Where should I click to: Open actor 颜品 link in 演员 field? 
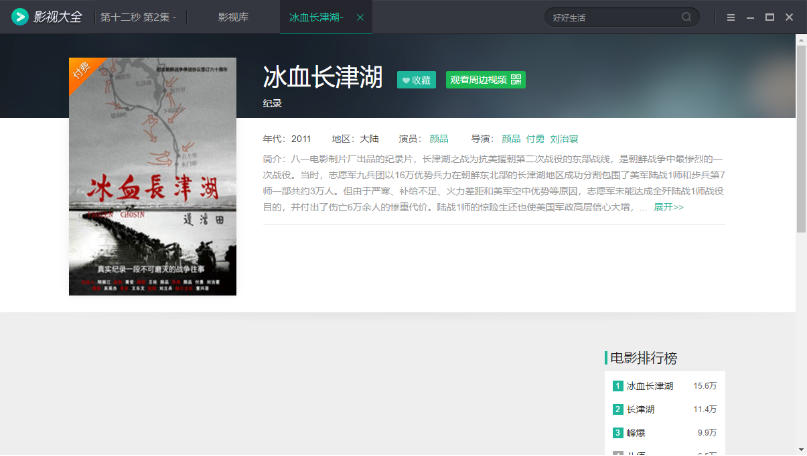click(438, 139)
